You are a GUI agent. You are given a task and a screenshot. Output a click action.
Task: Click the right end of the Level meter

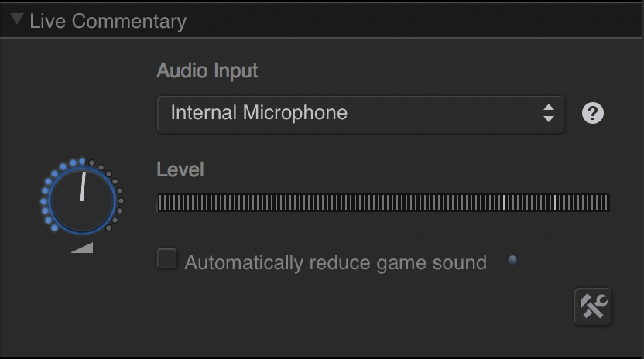(606, 203)
